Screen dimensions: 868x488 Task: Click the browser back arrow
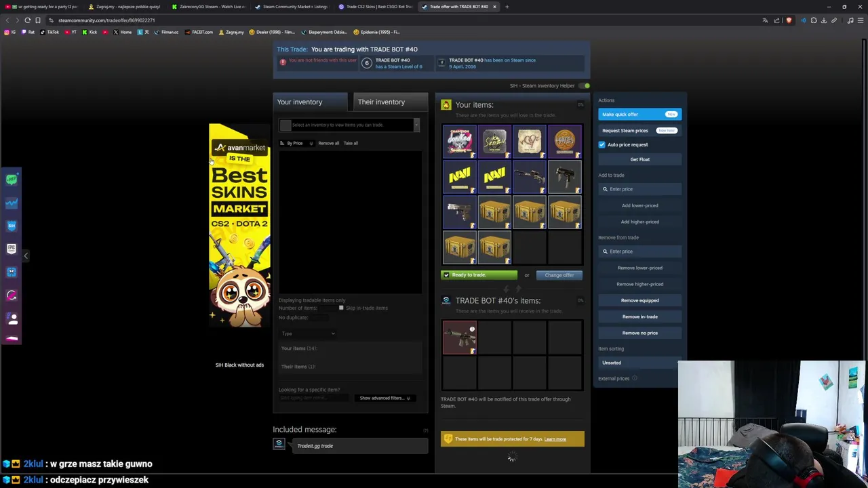pyautogui.click(x=7, y=20)
